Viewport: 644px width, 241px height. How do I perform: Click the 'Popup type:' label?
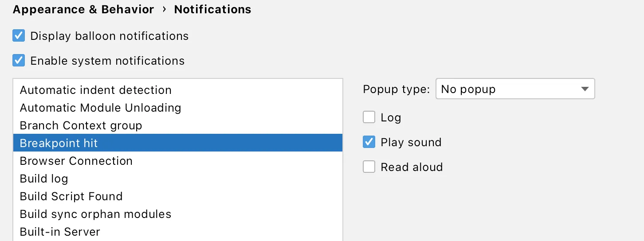tap(396, 89)
